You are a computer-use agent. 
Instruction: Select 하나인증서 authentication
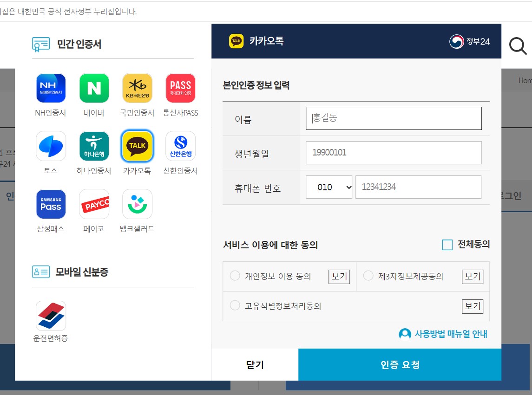tap(94, 146)
